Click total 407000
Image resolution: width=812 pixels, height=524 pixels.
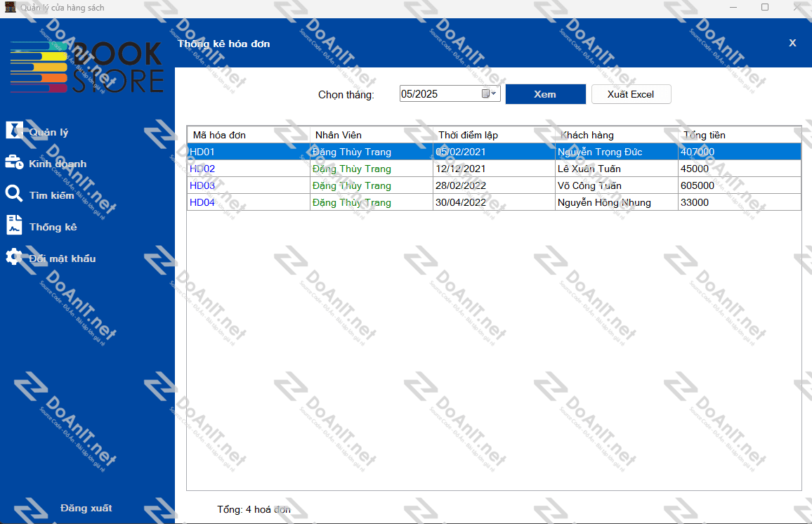coord(697,152)
